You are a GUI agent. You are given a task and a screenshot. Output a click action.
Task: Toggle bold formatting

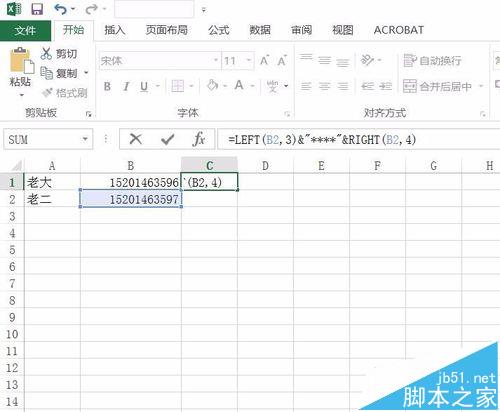[x=107, y=86]
